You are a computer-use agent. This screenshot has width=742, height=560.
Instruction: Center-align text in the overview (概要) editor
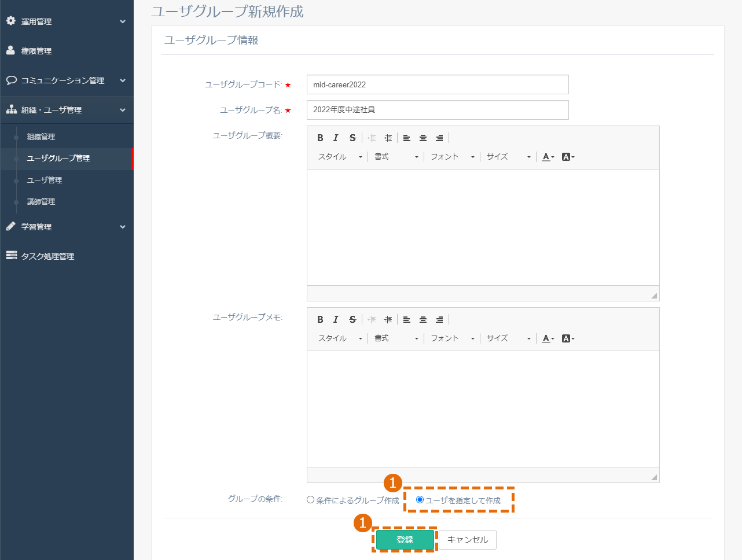click(x=423, y=138)
